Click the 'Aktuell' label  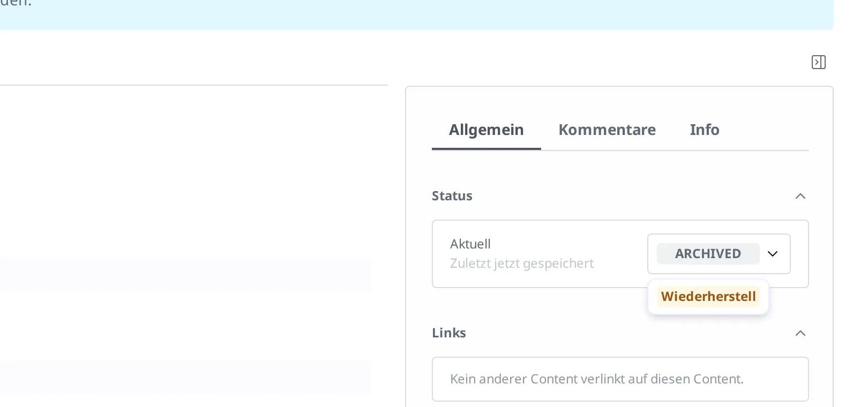click(470, 244)
